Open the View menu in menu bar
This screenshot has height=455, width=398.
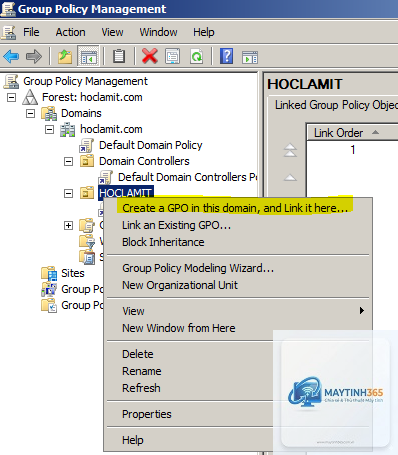click(112, 32)
